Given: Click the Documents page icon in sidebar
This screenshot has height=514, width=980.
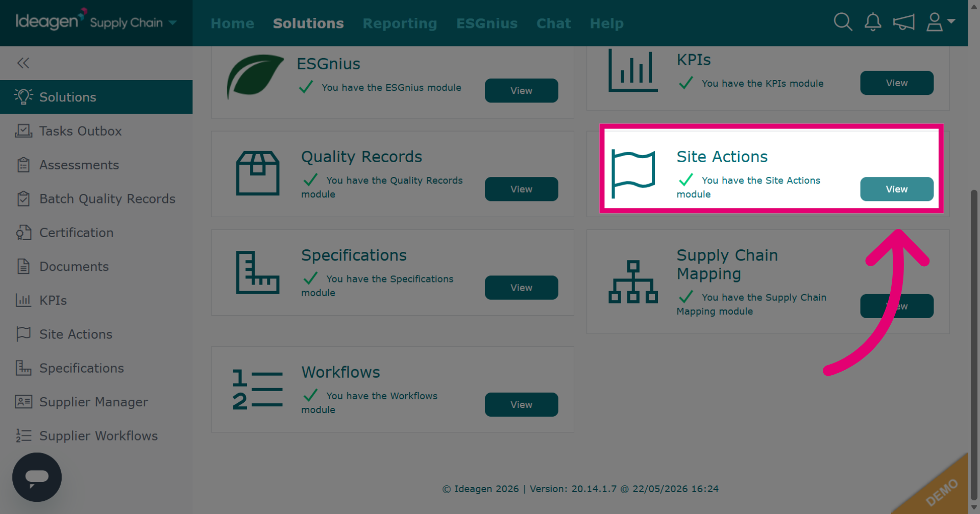Looking at the screenshot, I should (x=23, y=266).
